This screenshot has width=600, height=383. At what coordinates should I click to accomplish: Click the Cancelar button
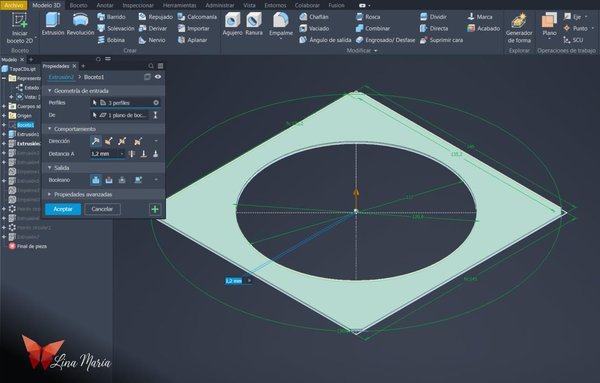pos(102,209)
